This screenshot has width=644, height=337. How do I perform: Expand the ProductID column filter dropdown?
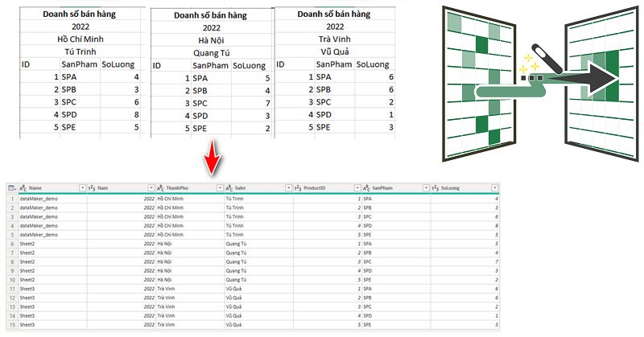358,187
